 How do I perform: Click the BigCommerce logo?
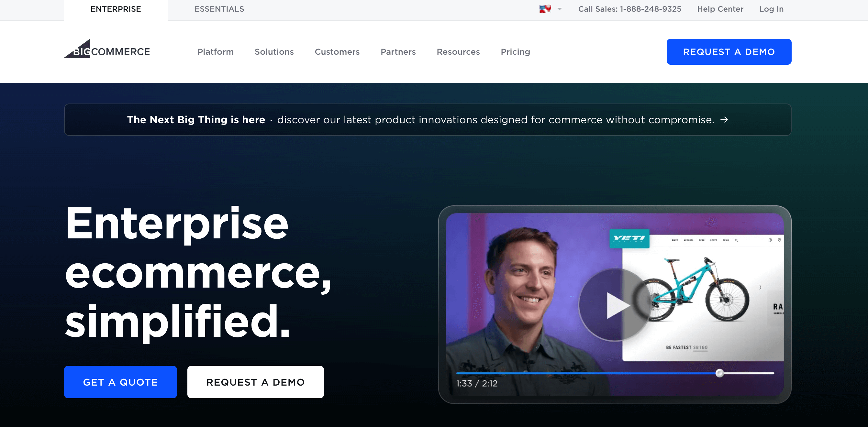[x=107, y=49]
